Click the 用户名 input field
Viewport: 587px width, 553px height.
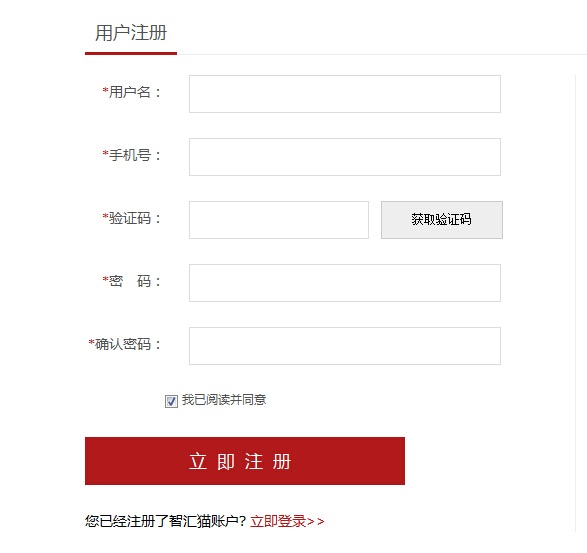[345, 94]
